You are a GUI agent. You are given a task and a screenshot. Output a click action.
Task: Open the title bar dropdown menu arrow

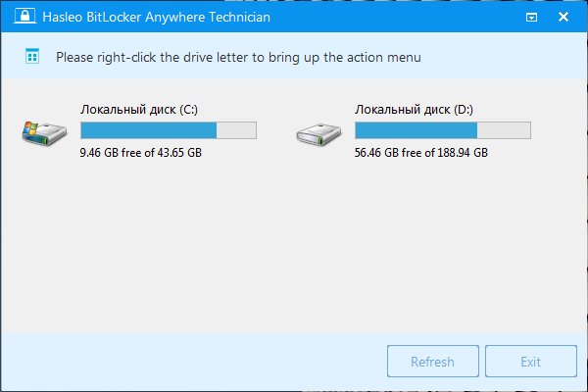pos(531,18)
